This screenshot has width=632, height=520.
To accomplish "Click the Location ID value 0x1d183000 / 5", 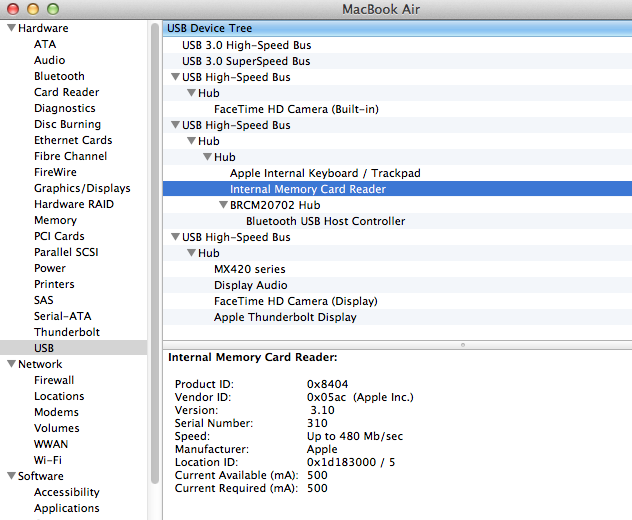I will click(351, 462).
